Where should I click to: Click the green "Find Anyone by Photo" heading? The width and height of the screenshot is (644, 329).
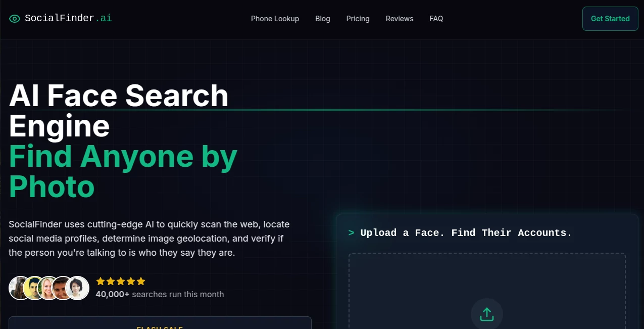123,171
